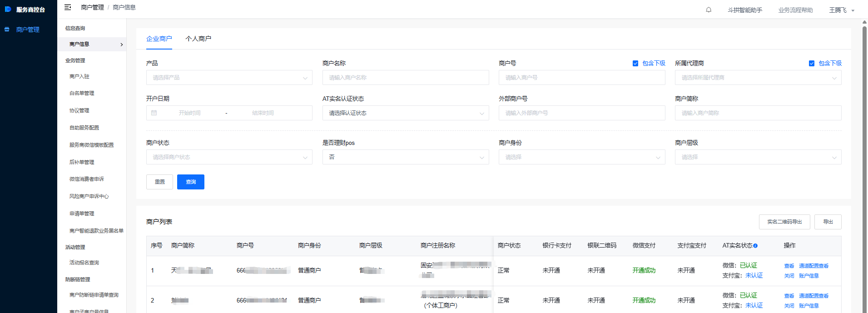
Task: Open 业务流程帮助
Action: click(795, 10)
